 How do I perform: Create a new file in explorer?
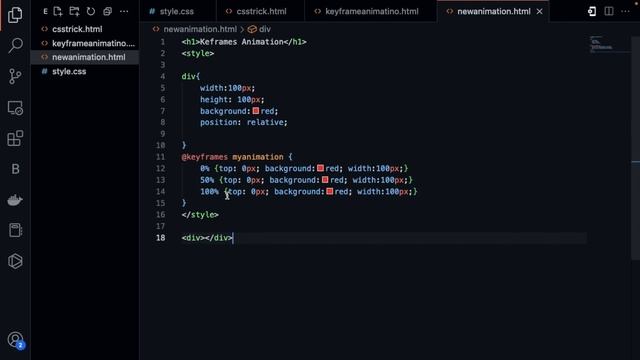[x=58, y=11]
